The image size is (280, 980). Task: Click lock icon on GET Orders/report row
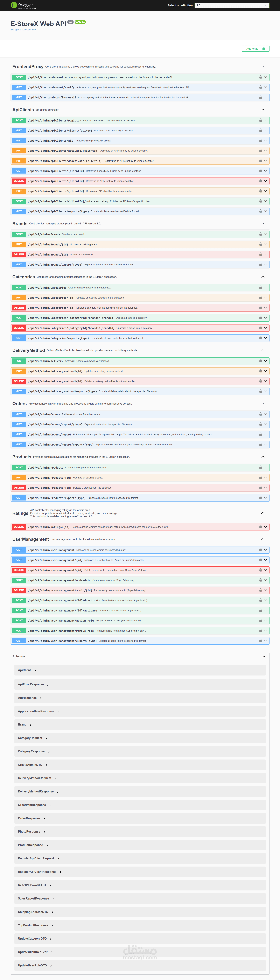[261, 434]
